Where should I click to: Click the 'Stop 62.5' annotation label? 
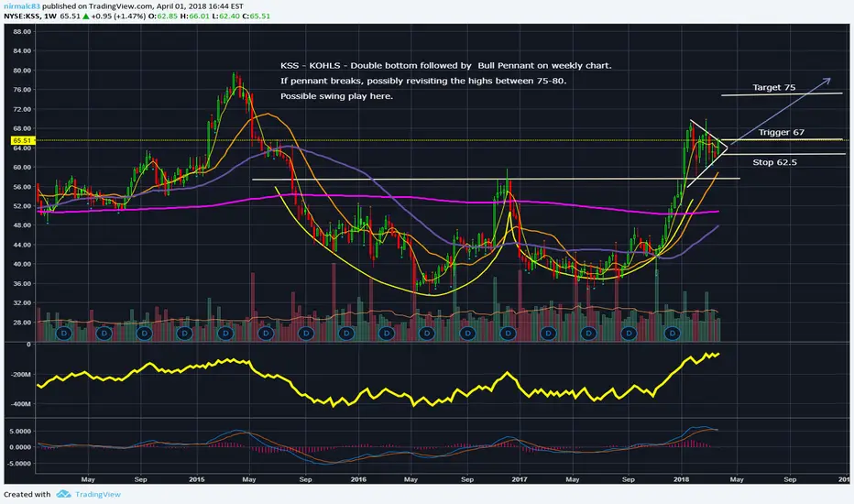[x=774, y=162]
